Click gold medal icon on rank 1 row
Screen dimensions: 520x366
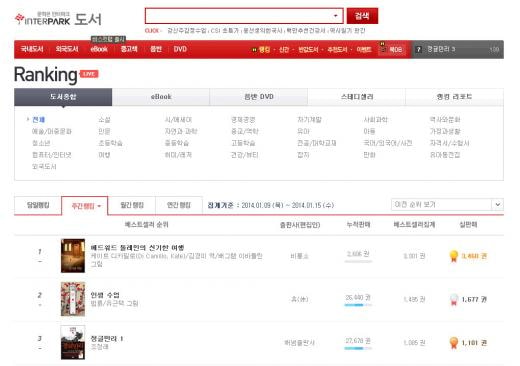tap(454, 256)
